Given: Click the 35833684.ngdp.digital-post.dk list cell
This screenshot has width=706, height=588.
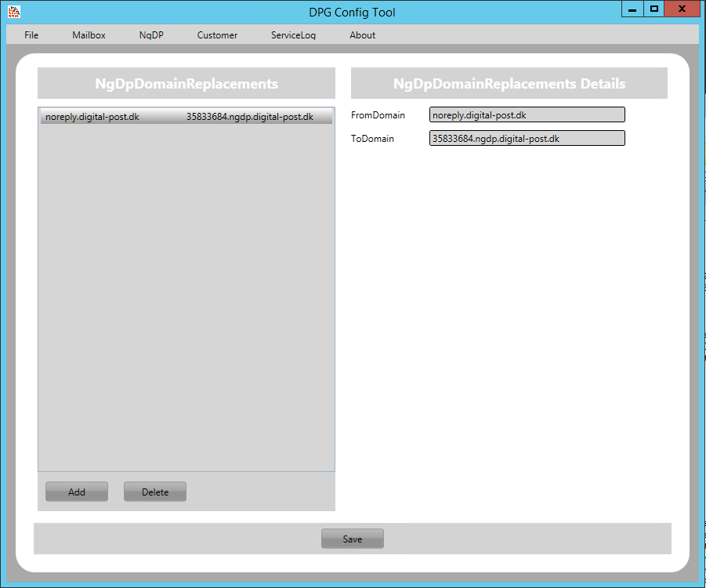Looking at the screenshot, I should click(x=250, y=117).
